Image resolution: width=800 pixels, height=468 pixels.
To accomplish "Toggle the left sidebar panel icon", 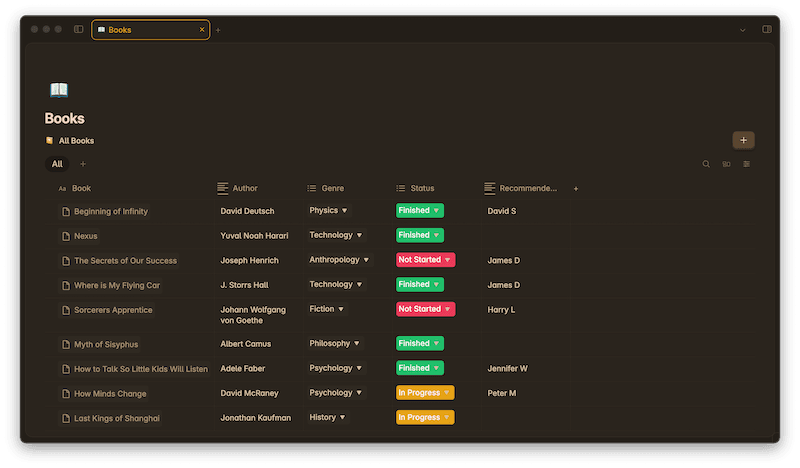I will (x=79, y=30).
